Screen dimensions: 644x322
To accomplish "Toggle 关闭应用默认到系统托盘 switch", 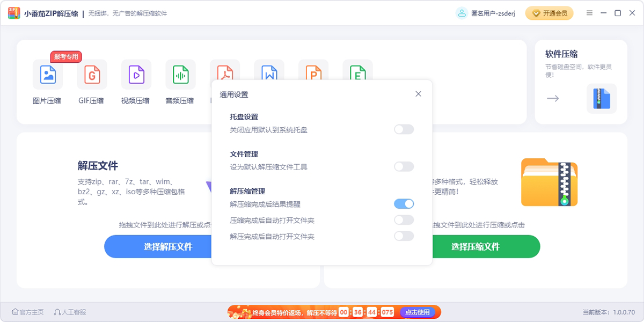I will 404,129.
